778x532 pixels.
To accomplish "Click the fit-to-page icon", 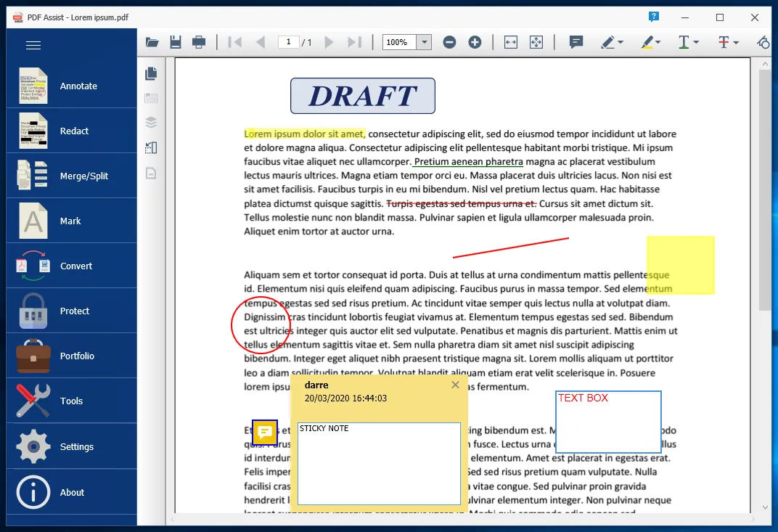I will (536, 42).
